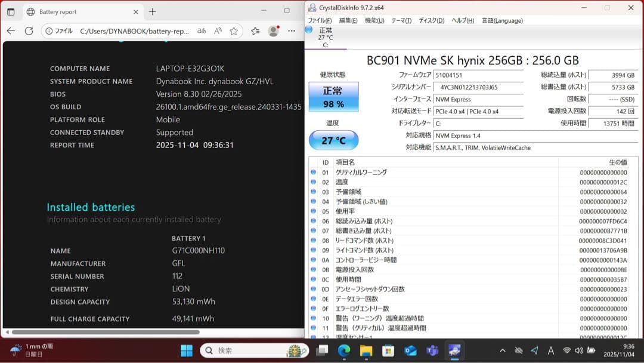
Task: Click the Edge back navigation button
Action: [11, 30]
